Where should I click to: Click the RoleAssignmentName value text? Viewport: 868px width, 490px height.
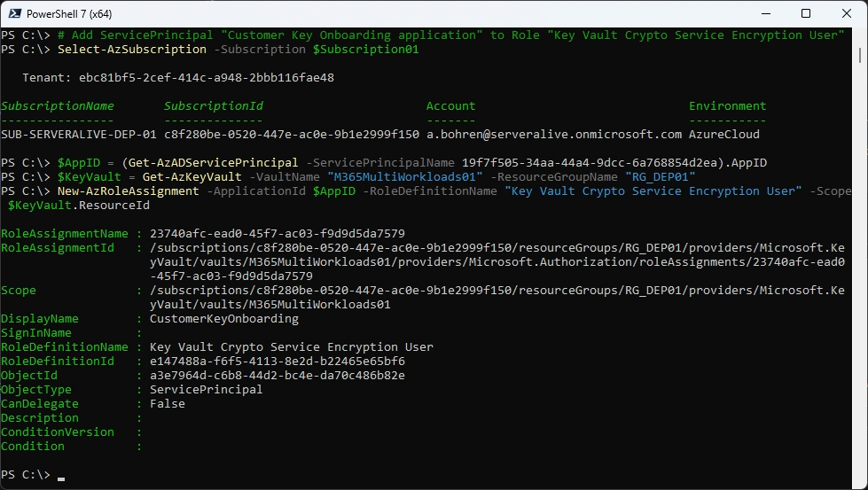coord(278,233)
